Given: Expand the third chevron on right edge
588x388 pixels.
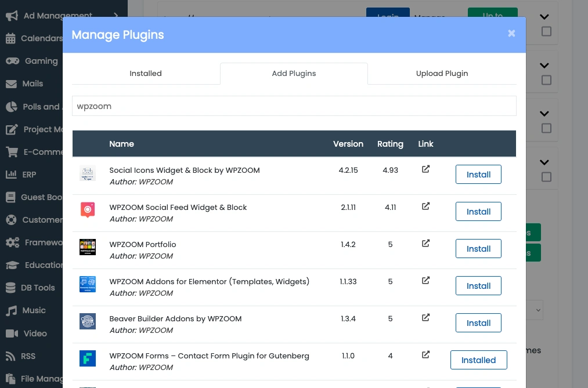Looking at the screenshot, I should coord(545,114).
